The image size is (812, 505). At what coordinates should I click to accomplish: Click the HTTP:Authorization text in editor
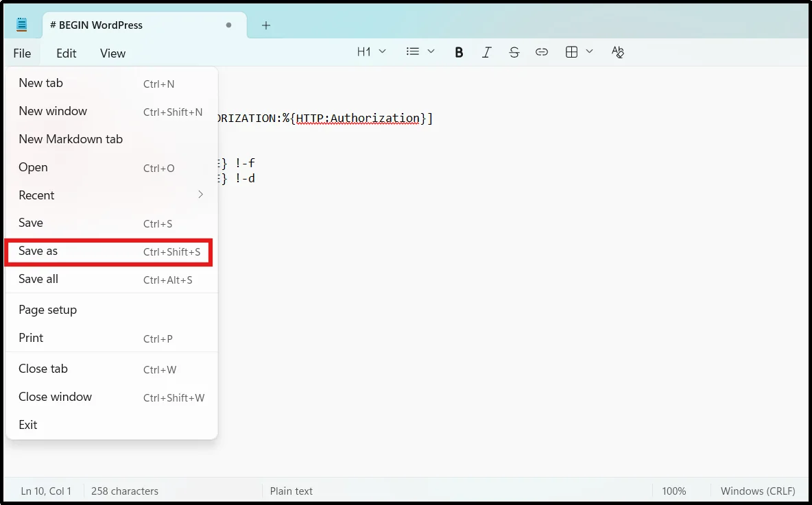tap(357, 119)
